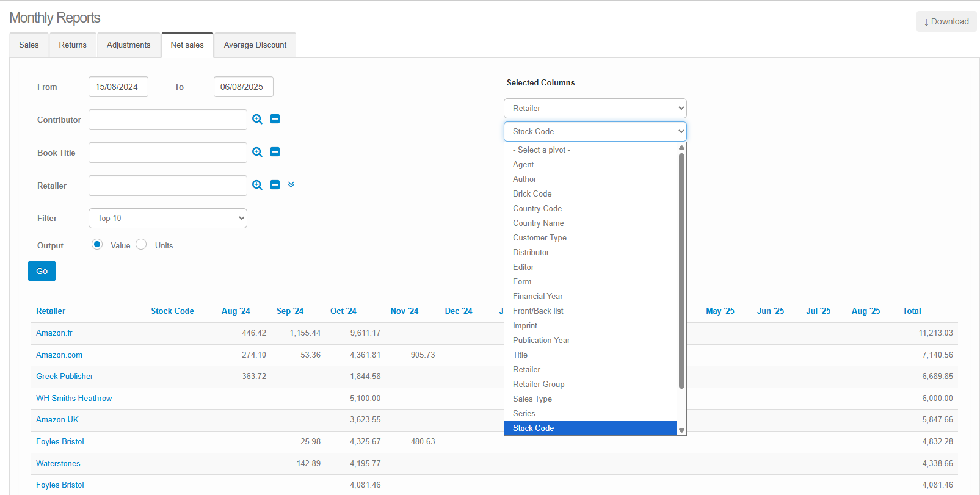Choose Brick Code from the pivot list

coord(590,193)
